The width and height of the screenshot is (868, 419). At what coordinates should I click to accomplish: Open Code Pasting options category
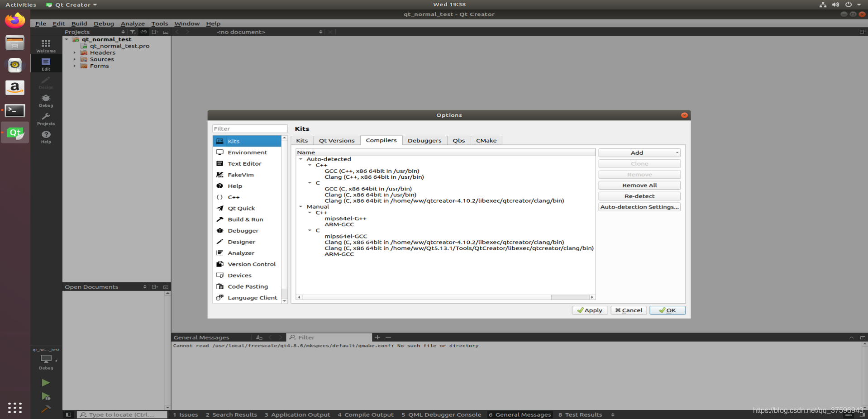coord(247,286)
